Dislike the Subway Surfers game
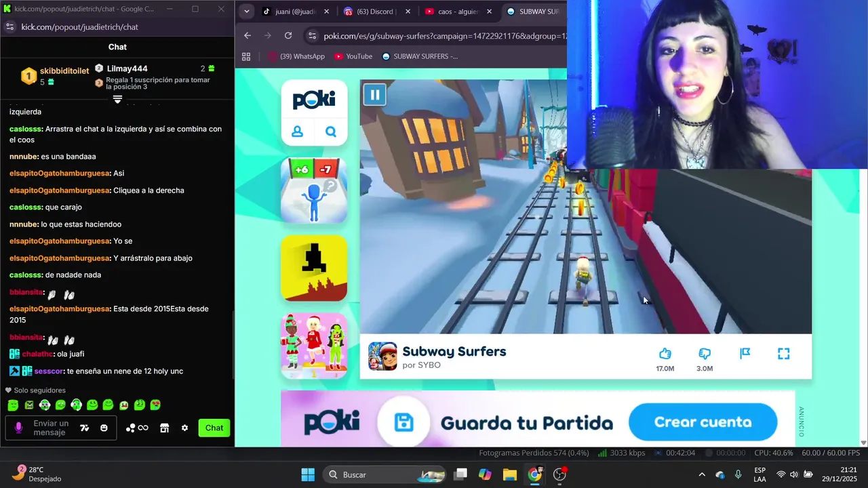The width and height of the screenshot is (868, 488). click(705, 354)
